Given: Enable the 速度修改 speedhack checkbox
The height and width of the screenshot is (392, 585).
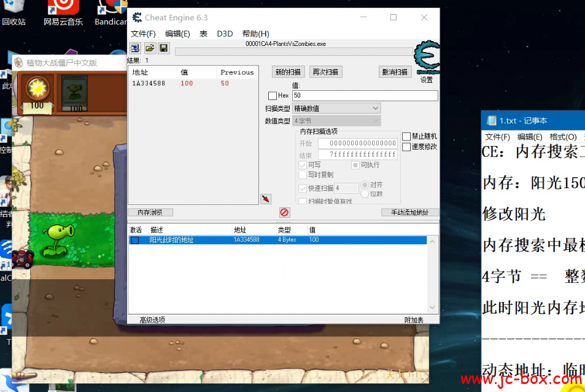Looking at the screenshot, I should tap(406, 147).
